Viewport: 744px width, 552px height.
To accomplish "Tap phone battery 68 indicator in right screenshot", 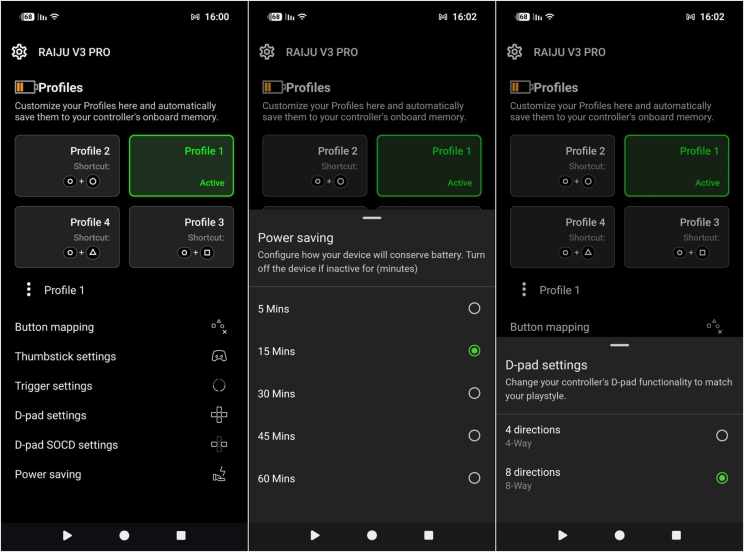I will point(522,17).
